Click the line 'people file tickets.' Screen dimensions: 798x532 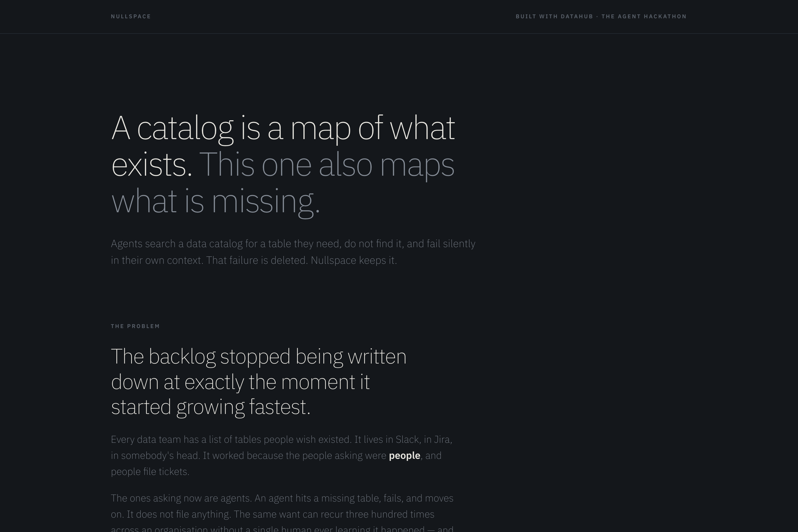[150, 472]
